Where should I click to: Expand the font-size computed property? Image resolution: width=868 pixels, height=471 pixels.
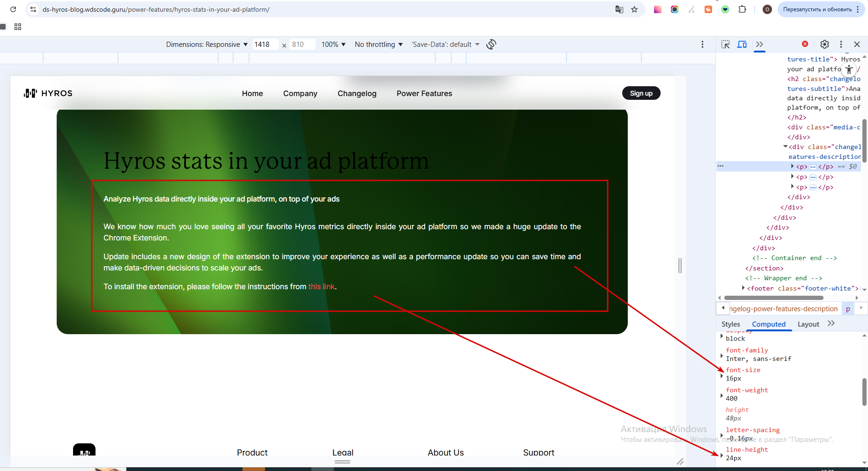(x=721, y=375)
